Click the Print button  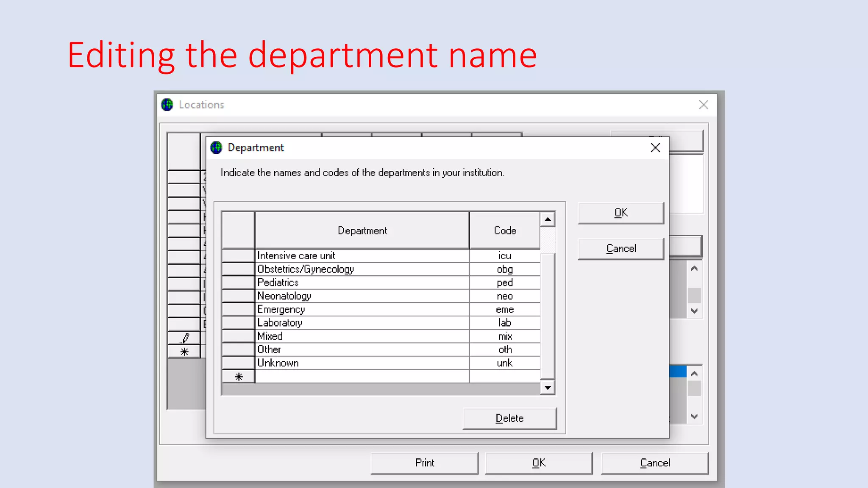pyautogui.click(x=424, y=463)
